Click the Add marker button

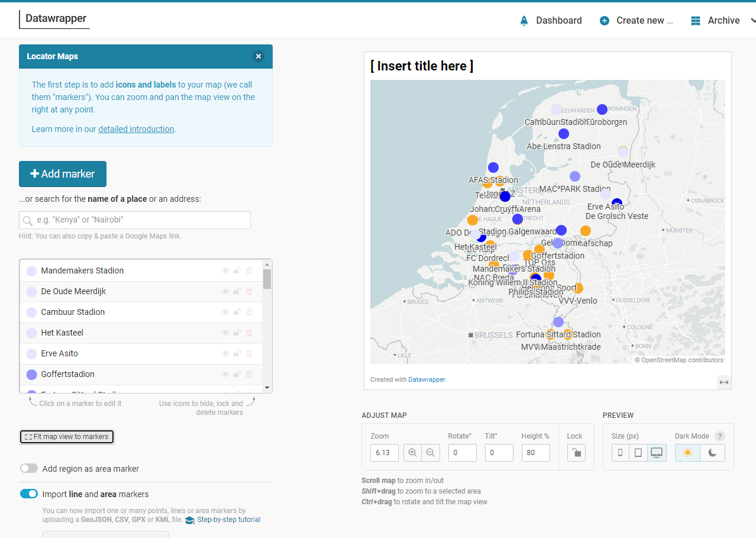coord(63,174)
